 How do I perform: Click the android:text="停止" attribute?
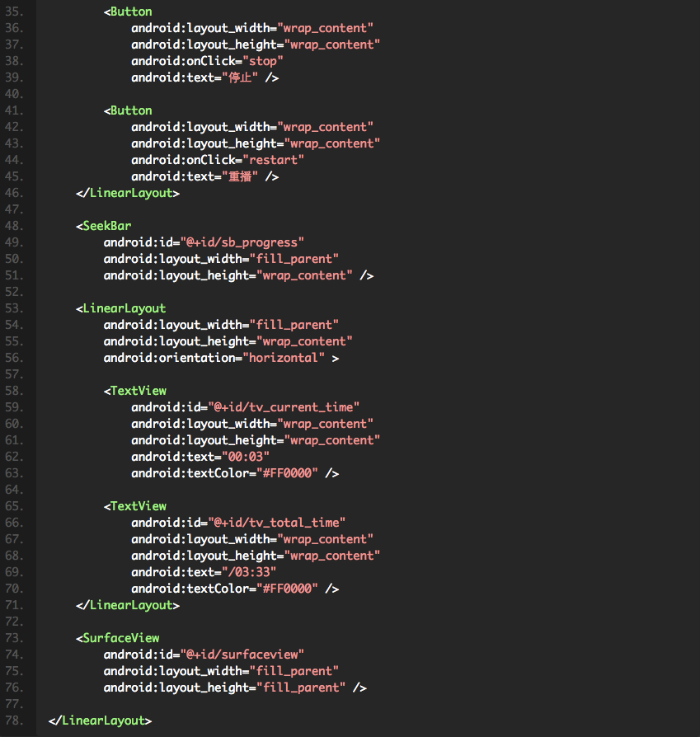(195, 77)
